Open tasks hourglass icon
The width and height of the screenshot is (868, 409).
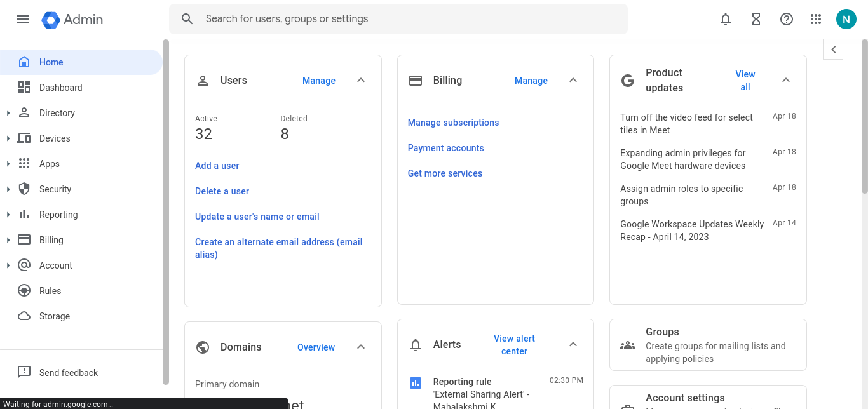(x=756, y=19)
